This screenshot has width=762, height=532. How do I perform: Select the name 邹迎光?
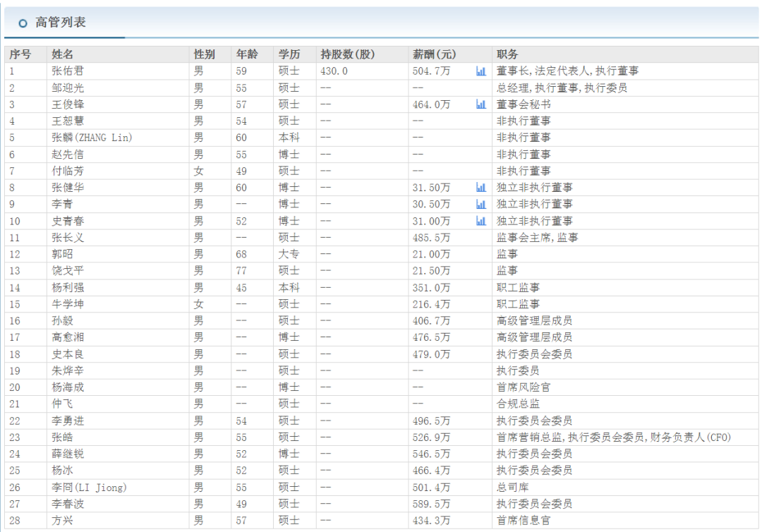(68, 88)
